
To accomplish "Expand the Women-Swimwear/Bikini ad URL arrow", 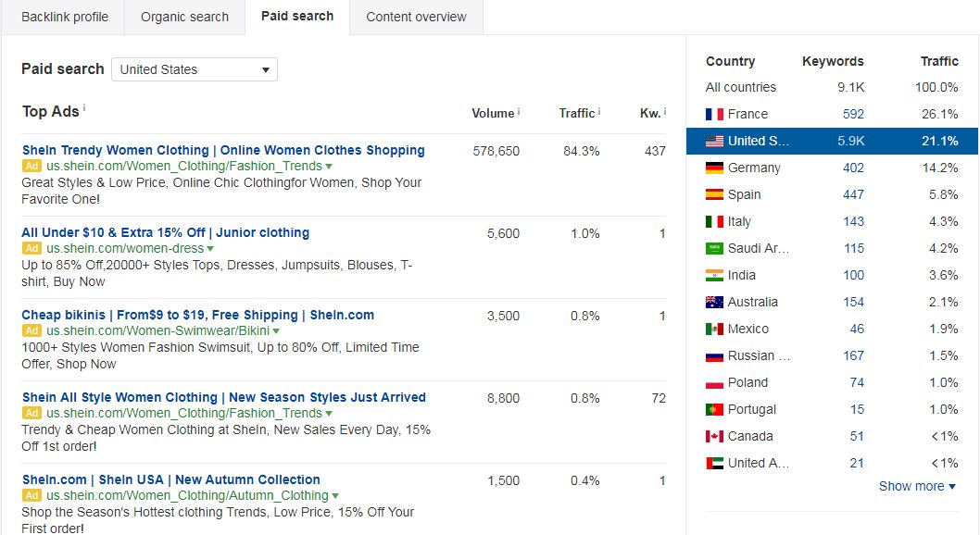I will click(276, 330).
